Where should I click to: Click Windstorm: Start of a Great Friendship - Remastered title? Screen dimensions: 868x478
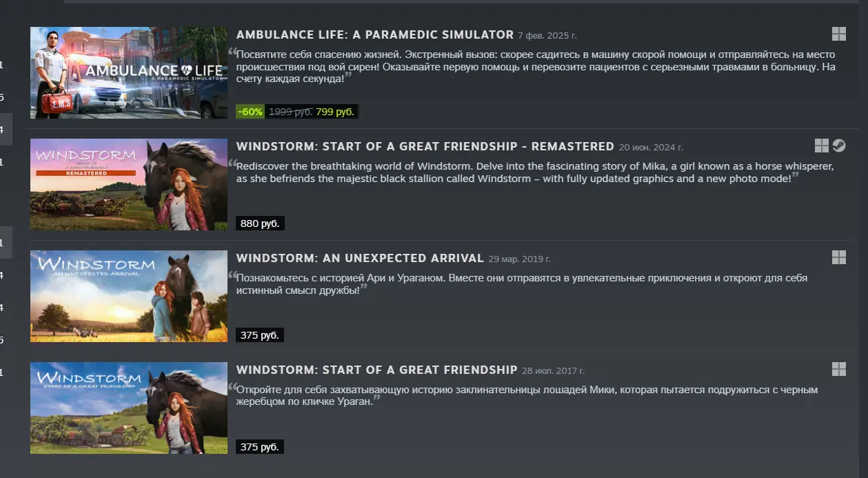coord(425,146)
